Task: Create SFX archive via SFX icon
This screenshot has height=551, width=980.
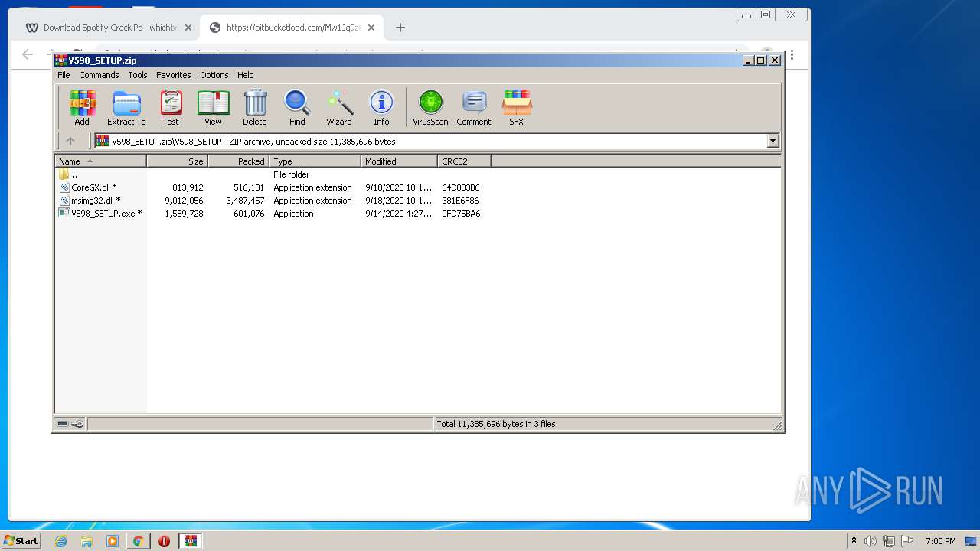Action: point(517,107)
